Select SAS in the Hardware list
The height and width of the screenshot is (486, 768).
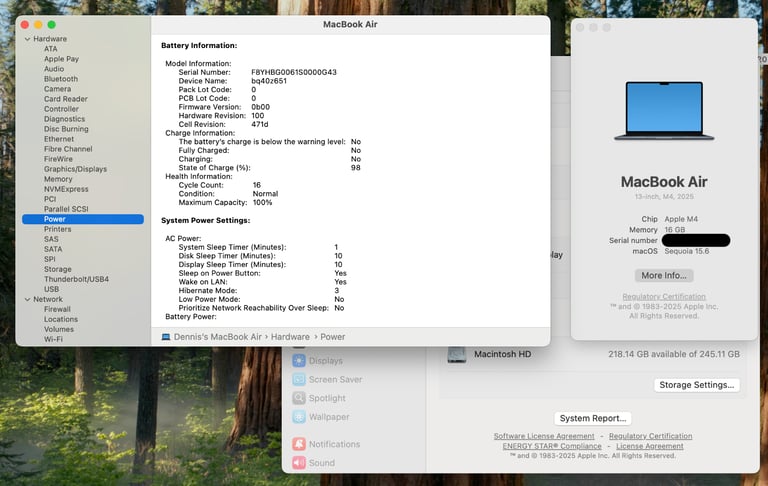(51, 239)
